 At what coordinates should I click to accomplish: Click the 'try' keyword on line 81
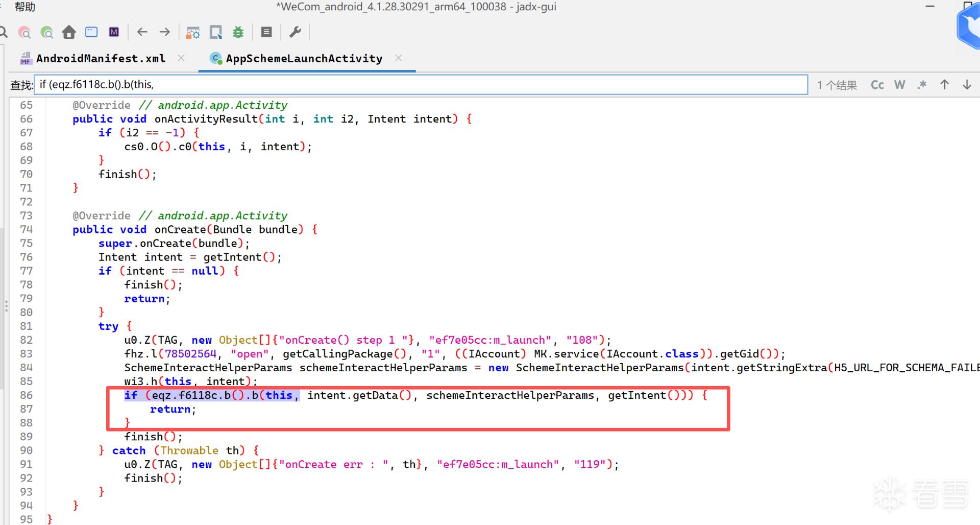108,326
